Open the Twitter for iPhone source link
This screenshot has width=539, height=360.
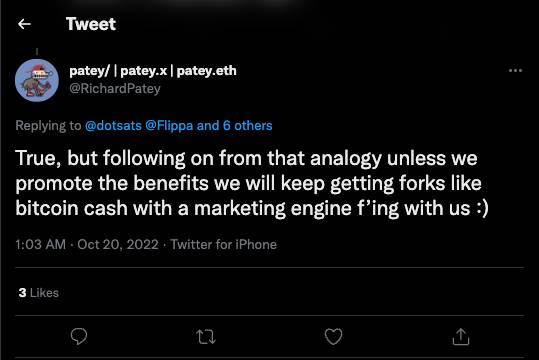(224, 244)
